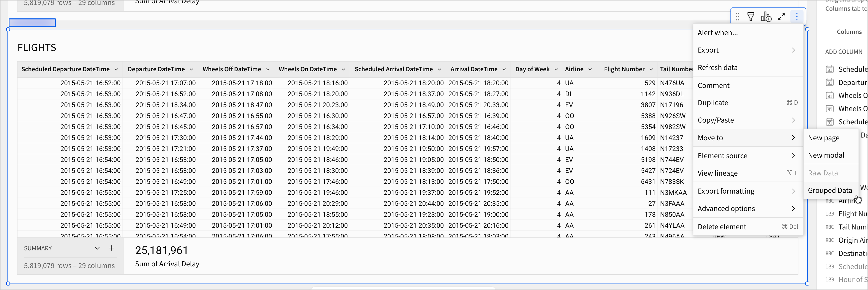Collapse the SUMMARY section chevron
Image resolution: width=868 pixels, height=290 pixels.
pos(97,248)
